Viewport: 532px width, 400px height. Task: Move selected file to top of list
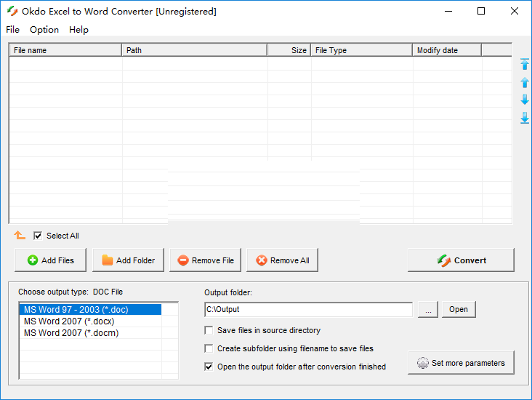click(x=525, y=64)
